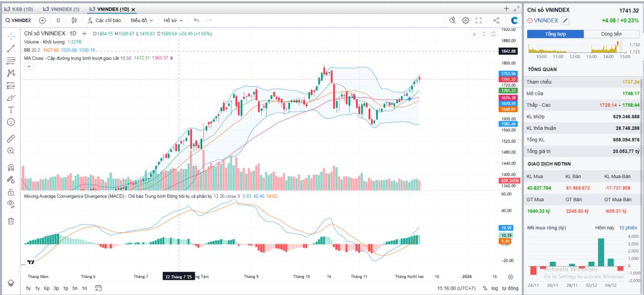Screen dimensions: 644x295
Task: Activate the zoom in tool
Action: click(11, 151)
